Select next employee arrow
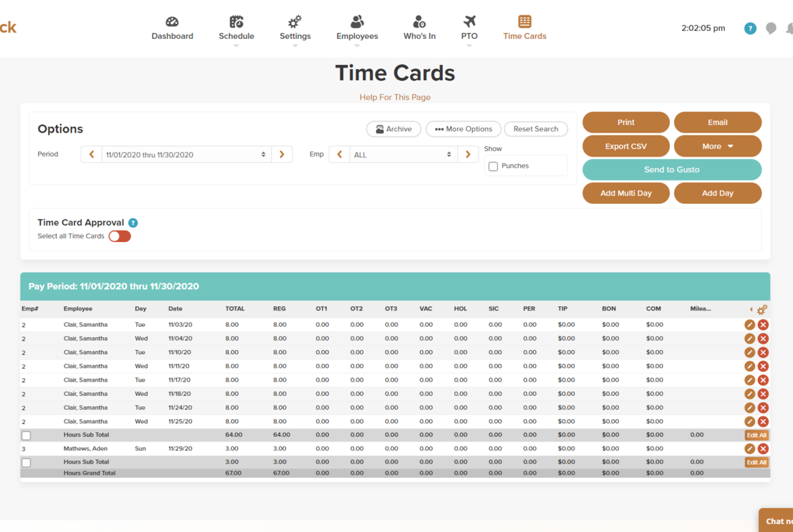This screenshot has width=793, height=532. point(468,155)
